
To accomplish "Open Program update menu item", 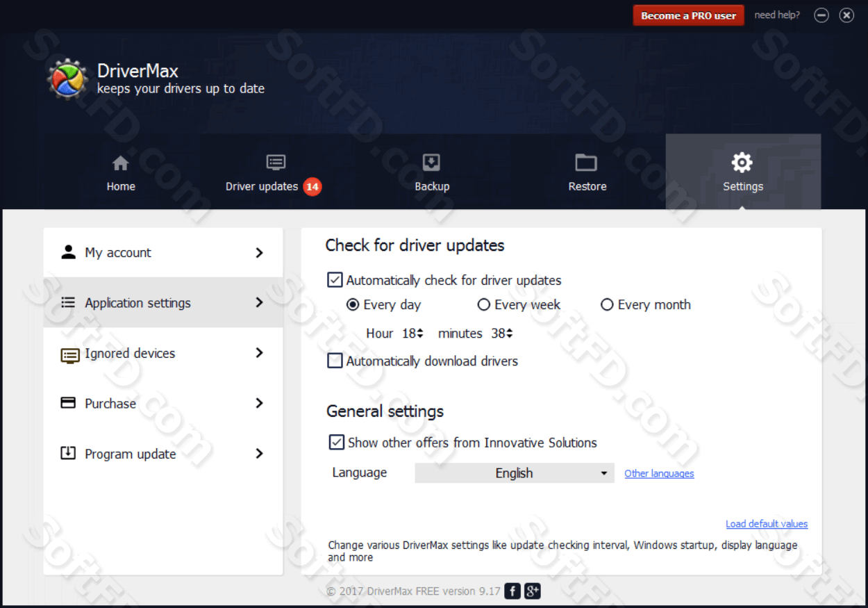I will pyautogui.click(x=163, y=453).
